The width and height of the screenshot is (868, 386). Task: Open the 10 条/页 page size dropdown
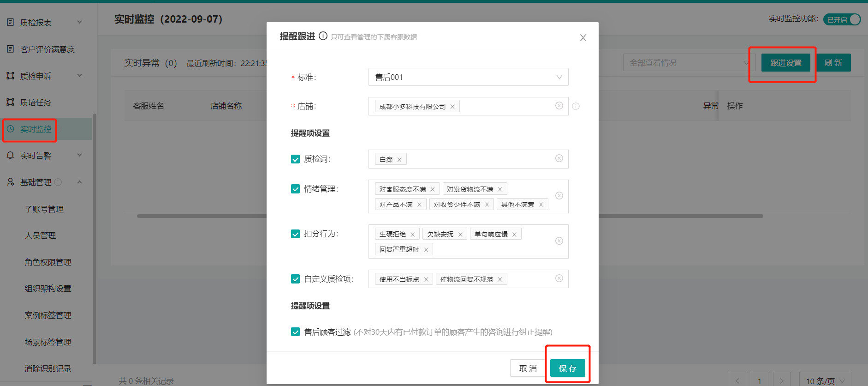click(x=825, y=380)
